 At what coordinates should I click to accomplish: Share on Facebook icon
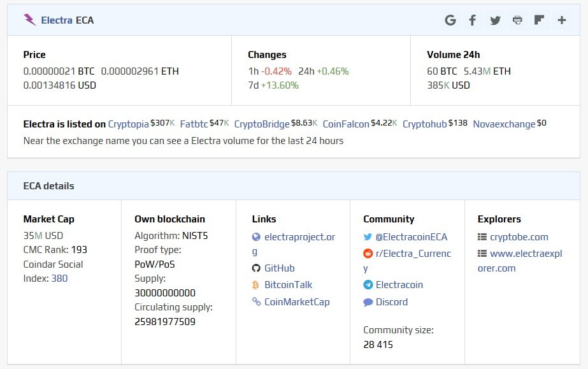(x=473, y=20)
